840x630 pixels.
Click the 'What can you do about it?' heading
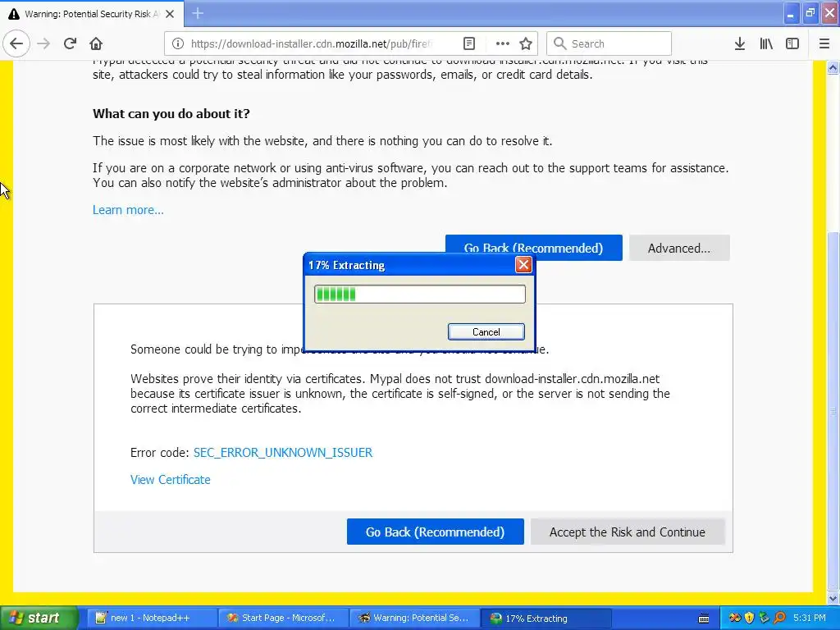[x=171, y=113]
